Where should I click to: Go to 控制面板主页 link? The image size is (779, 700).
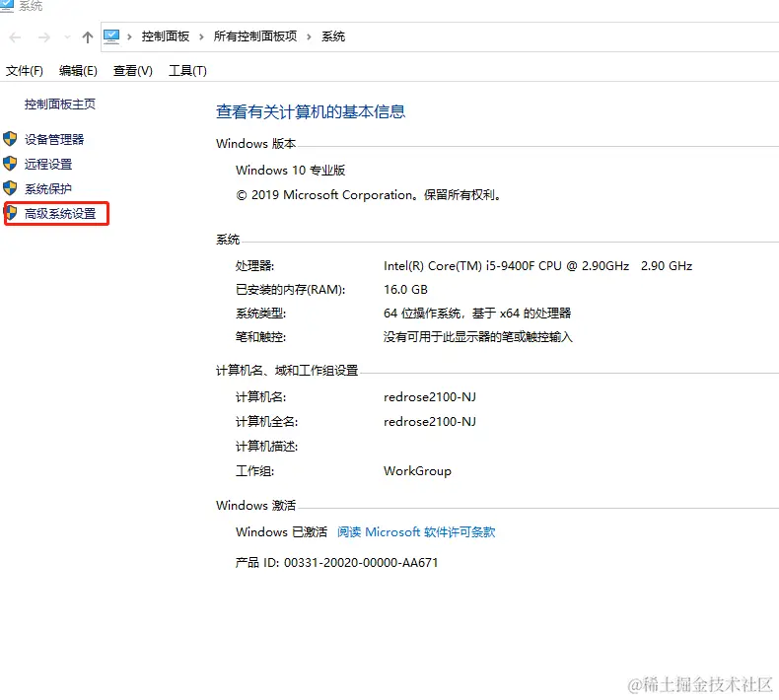pyautogui.click(x=59, y=104)
